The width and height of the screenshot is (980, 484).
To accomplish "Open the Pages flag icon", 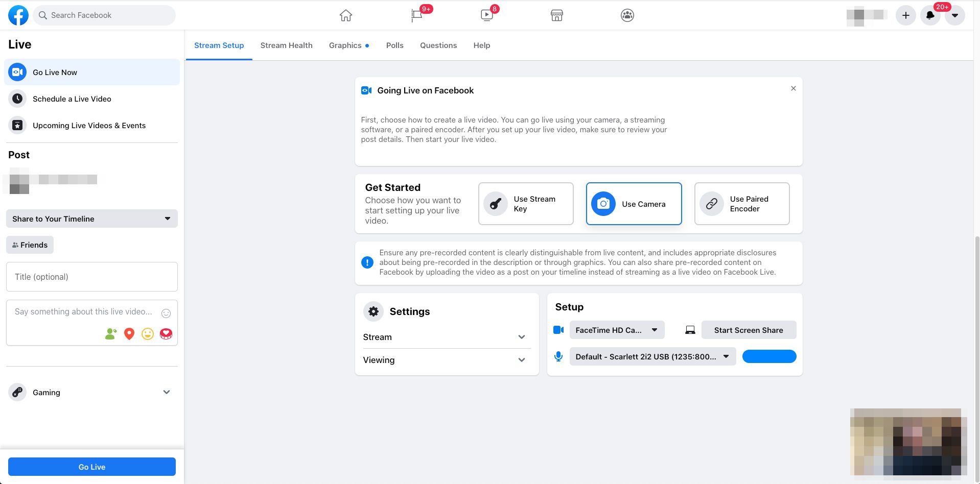I will click(x=417, y=15).
